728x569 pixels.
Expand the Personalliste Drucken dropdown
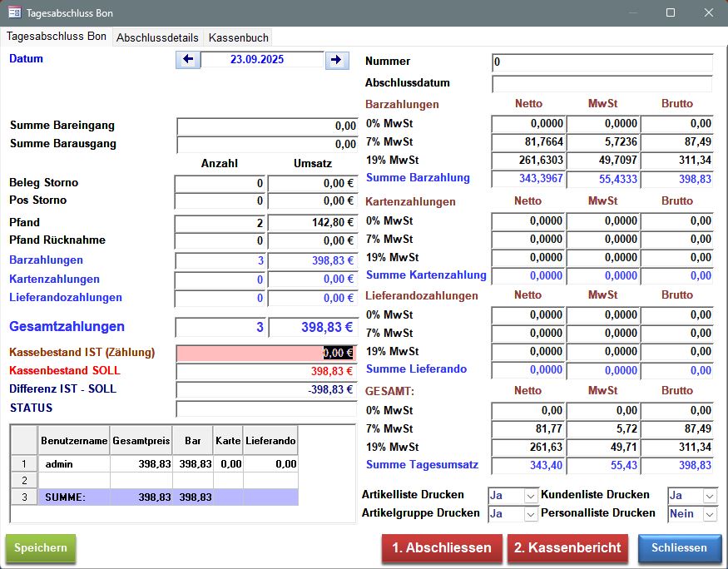(x=710, y=514)
